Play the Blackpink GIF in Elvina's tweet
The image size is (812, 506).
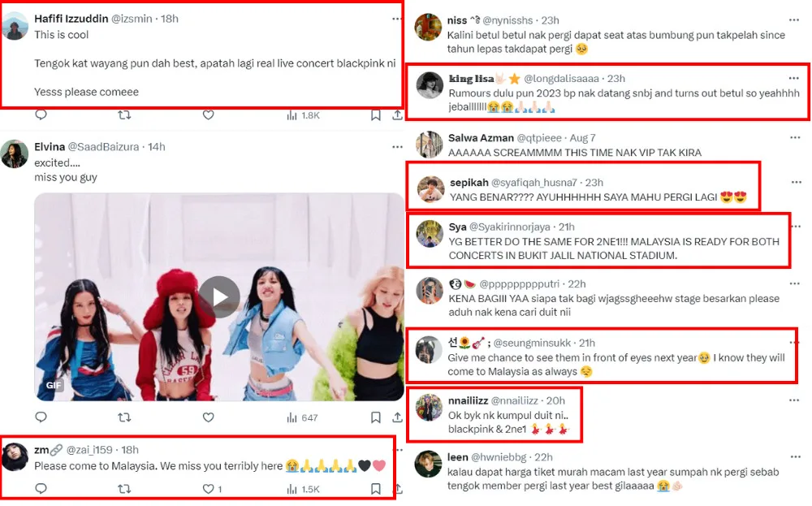point(219,296)
